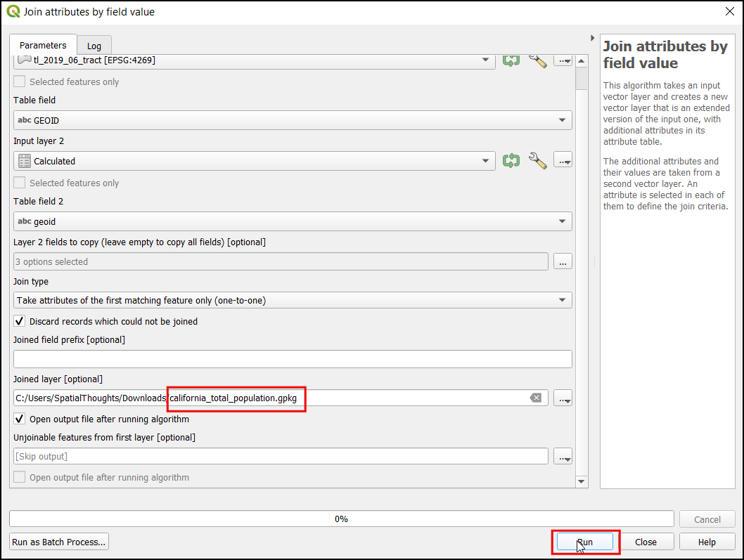This screenshot has width=744, height=560.
Task: Switch to the Log tab
Action: (94, 46)
